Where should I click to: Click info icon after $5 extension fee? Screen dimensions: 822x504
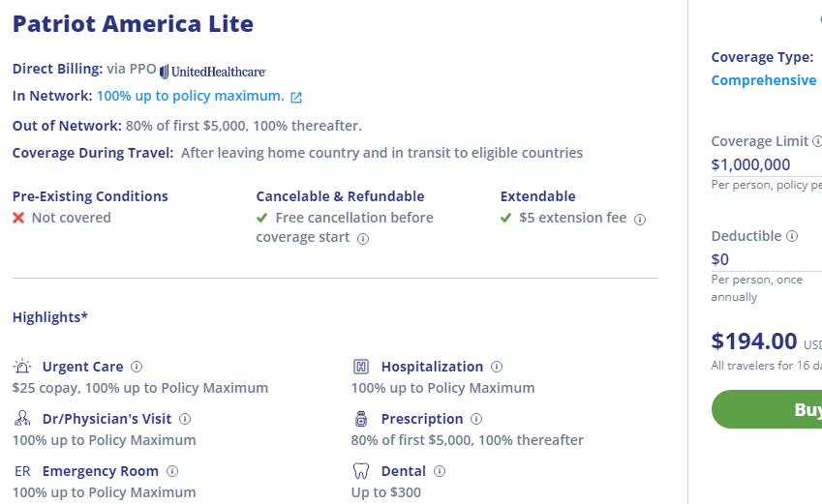click(640, 220)
